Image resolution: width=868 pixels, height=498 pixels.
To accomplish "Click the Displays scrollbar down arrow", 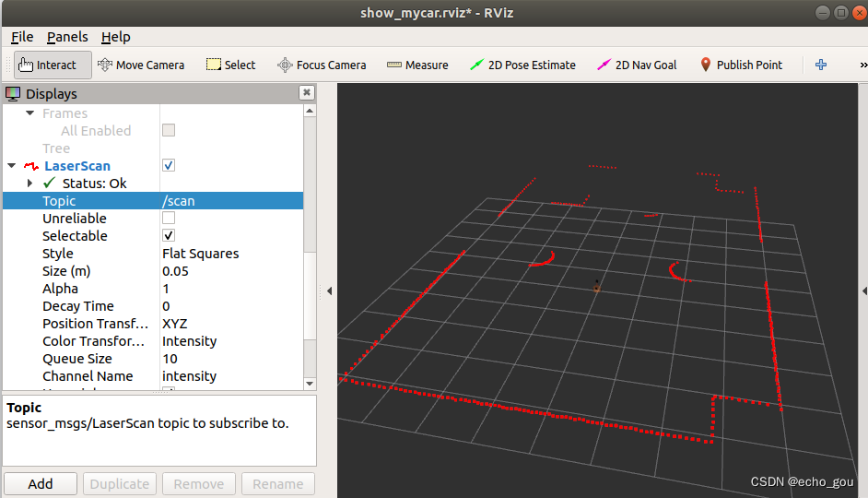I will click(x=310, y=384).
